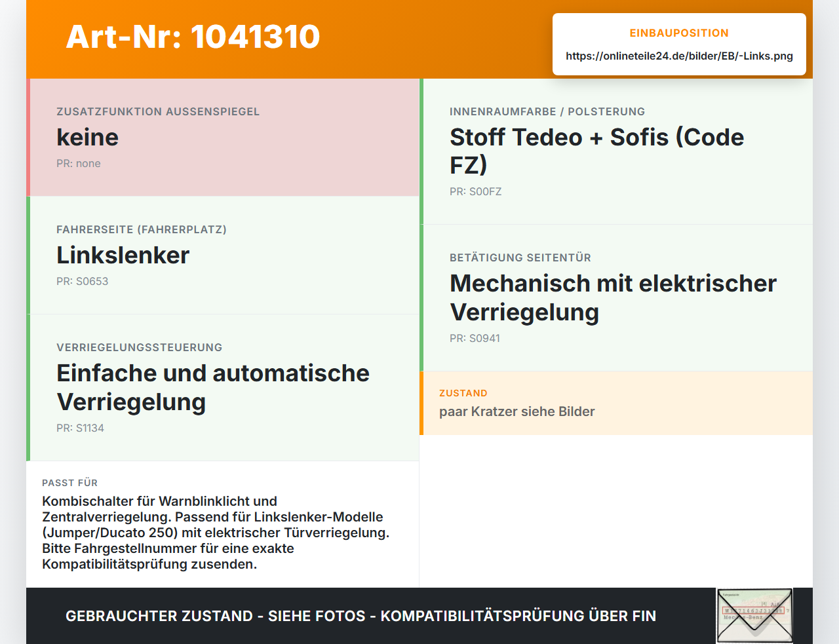This screenshot has height=644, width=839.
Task: Click the Art-Nr 1041310 heading
Action: 193,37
